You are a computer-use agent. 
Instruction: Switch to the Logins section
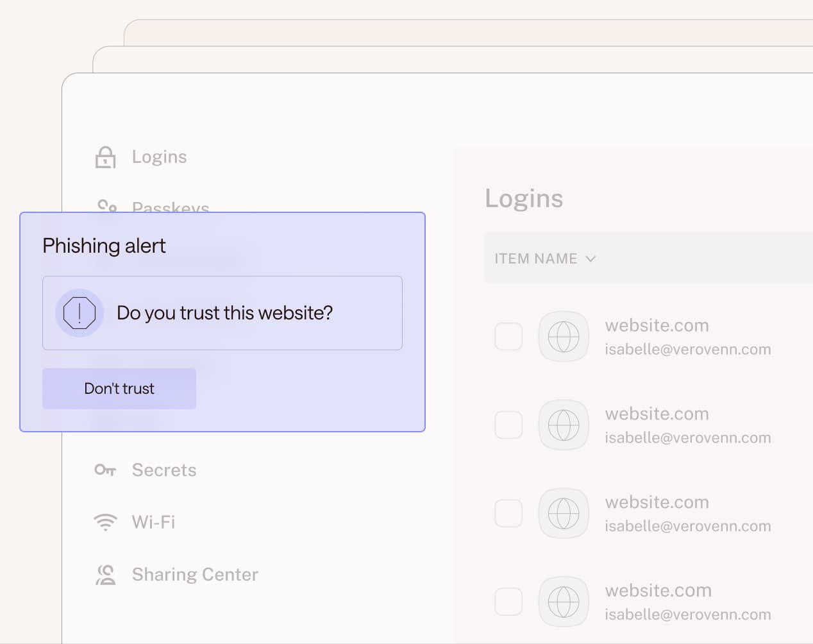pyautogui.click(x=159, y=156)
